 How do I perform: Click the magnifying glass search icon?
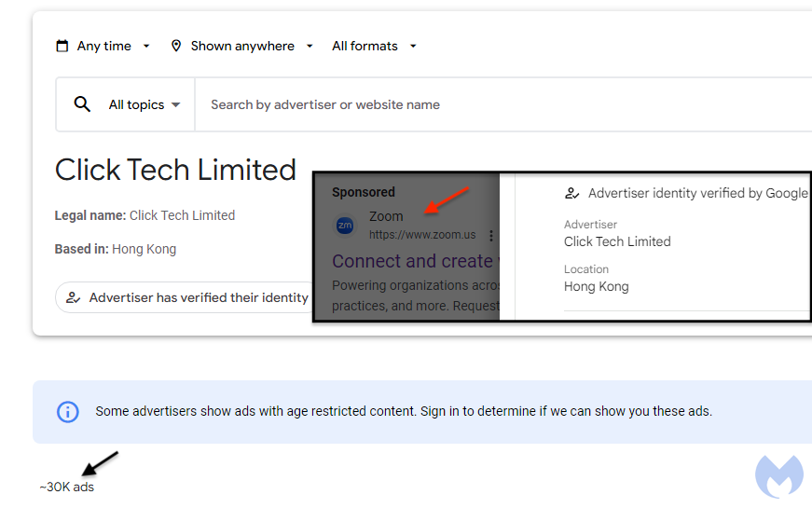82,104
